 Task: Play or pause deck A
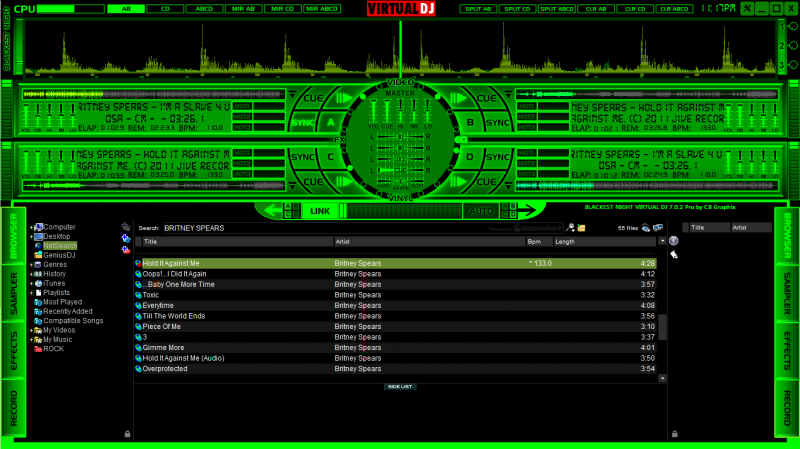[x=343, y=98]
